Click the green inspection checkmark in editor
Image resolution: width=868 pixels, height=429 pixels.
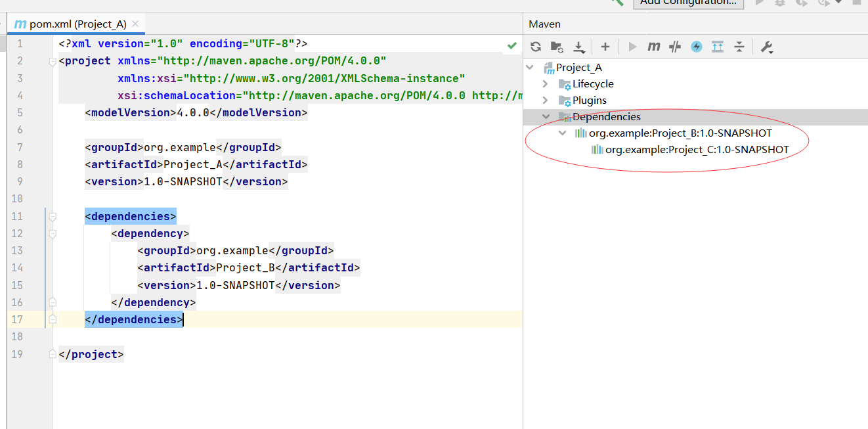[512, 45]
